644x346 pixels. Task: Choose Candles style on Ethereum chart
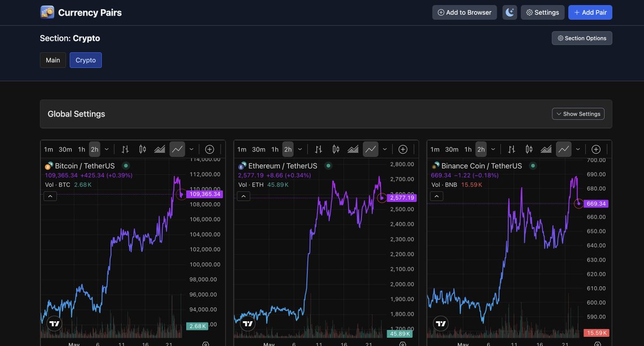335,149
